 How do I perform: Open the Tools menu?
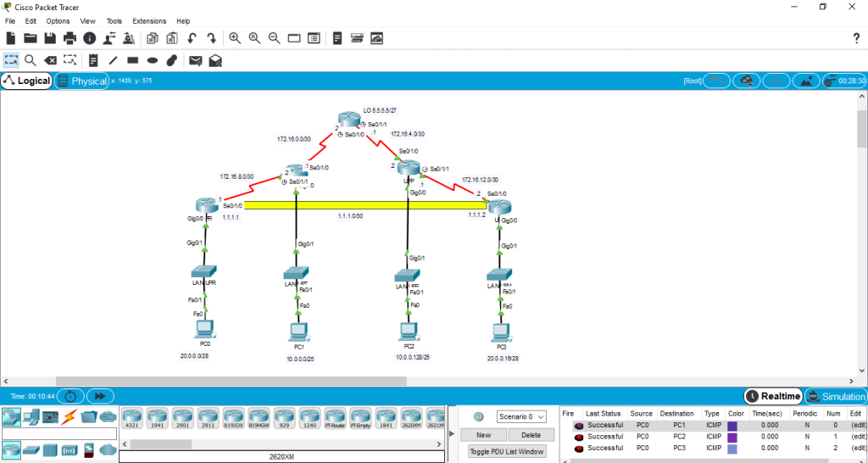pyautogui.click(x=114, y=21)
